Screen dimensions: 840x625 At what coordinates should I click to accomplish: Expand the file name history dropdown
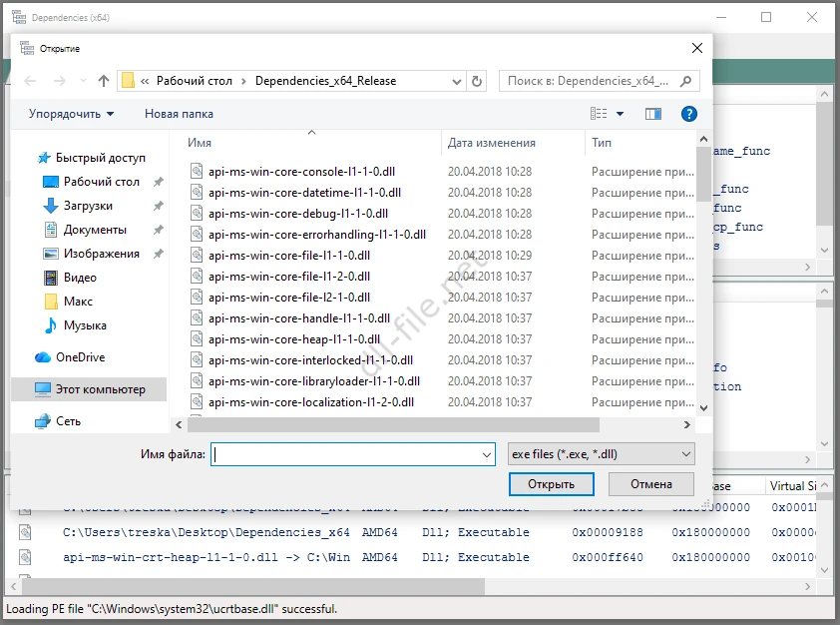point(487,454)
